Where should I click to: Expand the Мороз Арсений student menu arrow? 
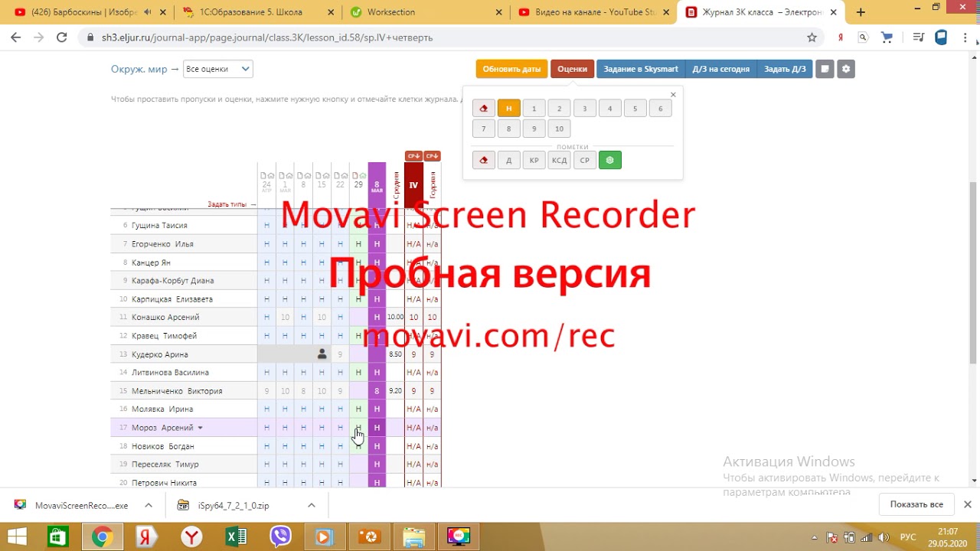[201, 428]
